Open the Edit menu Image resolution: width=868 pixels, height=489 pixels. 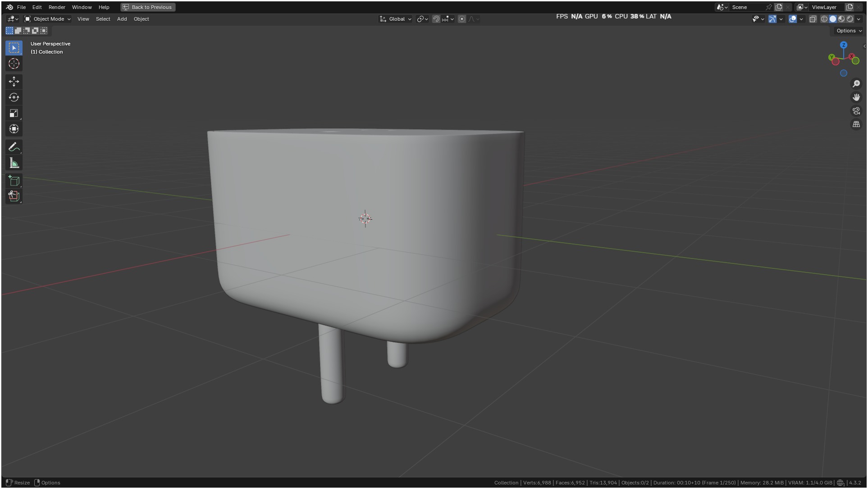tap(37, 7)
